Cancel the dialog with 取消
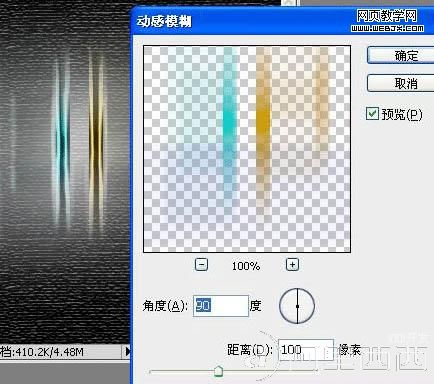Viewport: 434px width, 384px height. (x=400, y=83)
